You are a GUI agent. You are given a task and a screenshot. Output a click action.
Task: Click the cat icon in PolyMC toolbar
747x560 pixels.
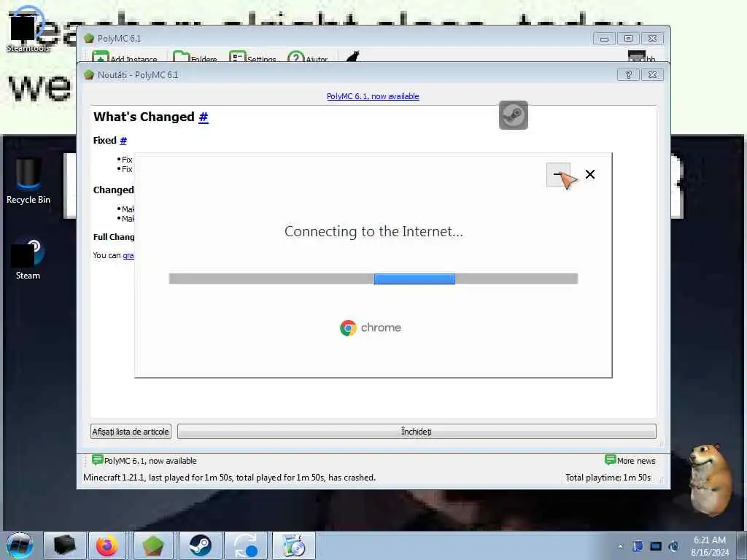353,57
